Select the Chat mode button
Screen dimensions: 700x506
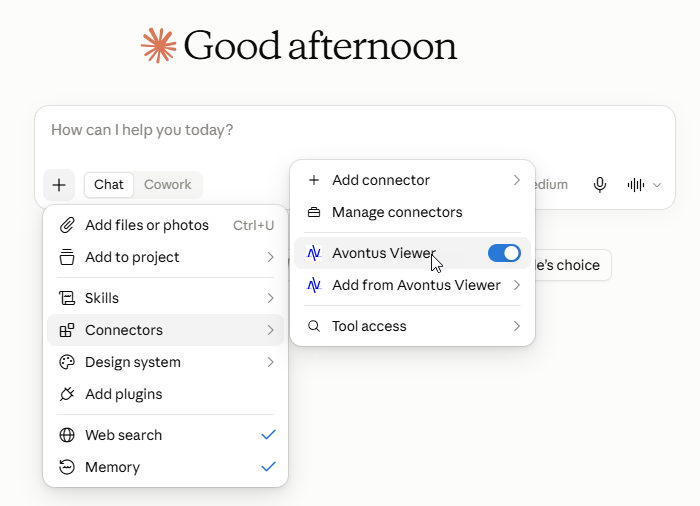pyautogui.click(x=108, y=184)
